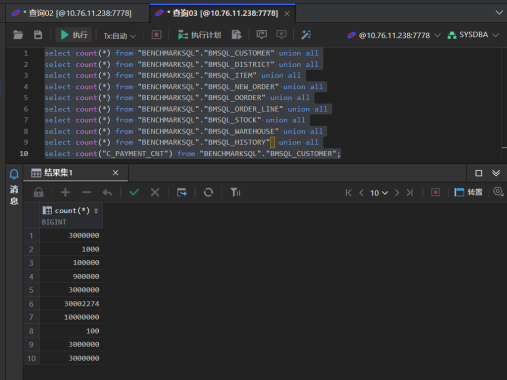The width and height of the screenshot is (507, 380).
Task: Cancel changes with the X icon
Action: 155,192
